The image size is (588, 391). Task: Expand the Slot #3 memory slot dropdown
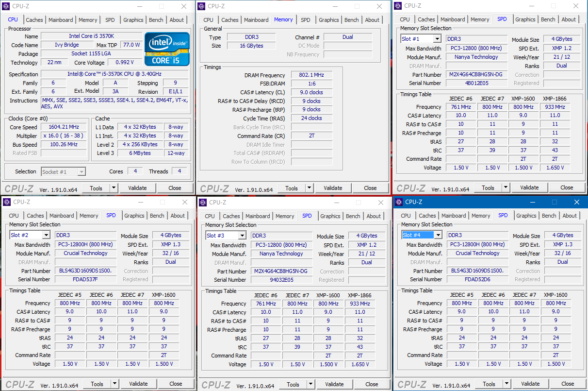point(243,236)
